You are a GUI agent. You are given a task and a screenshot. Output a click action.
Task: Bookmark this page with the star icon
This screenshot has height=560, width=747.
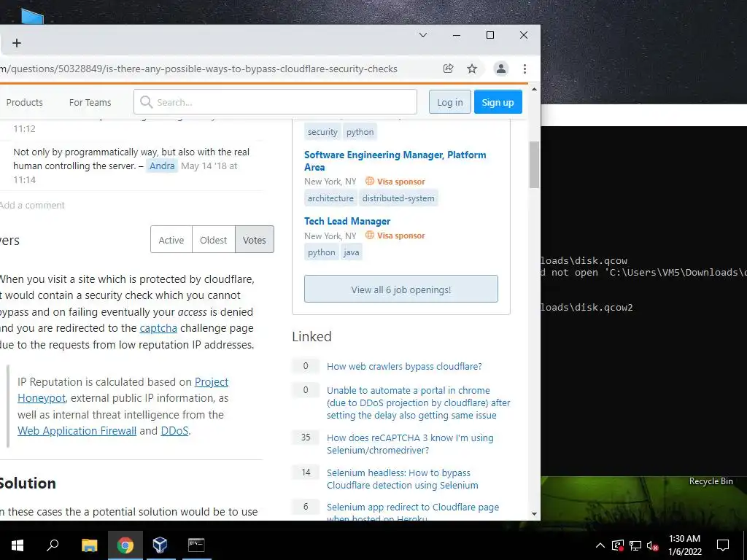(x=472, y=69)
